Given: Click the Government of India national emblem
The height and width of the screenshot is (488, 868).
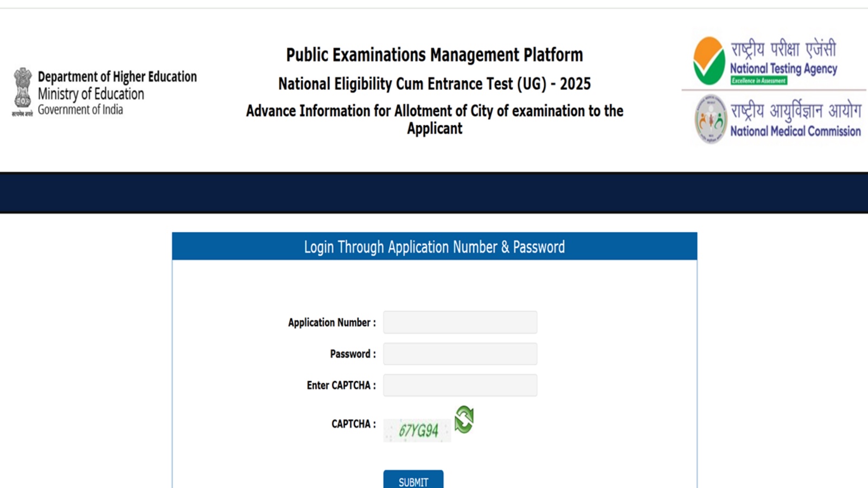Looking at the screenshot, I should coord(23,91).
